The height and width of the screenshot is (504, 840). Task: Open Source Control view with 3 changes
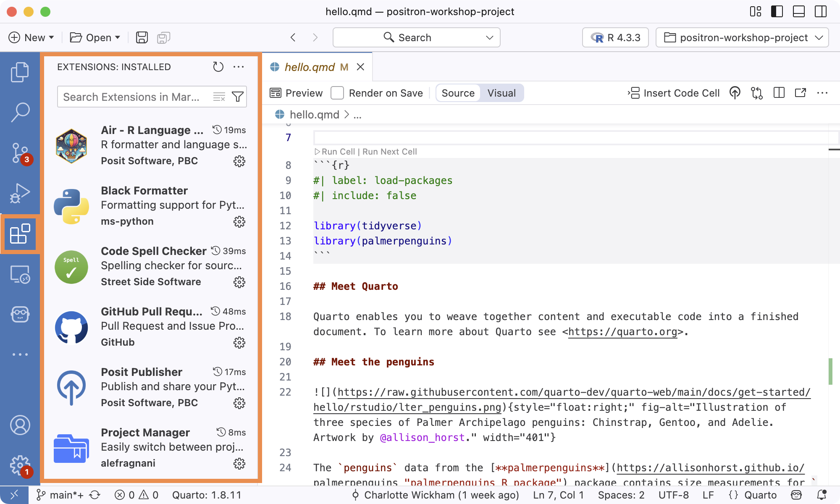pyautogui.click(x=20, y=153)
